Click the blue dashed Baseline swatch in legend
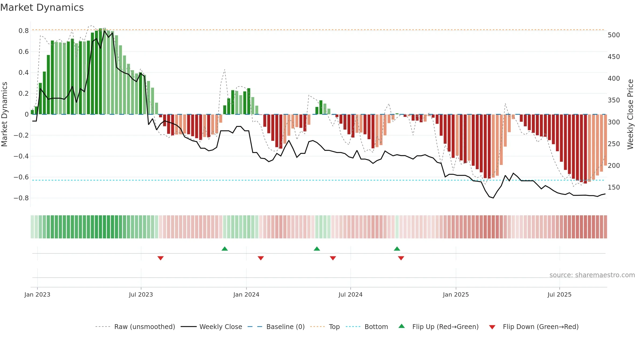Viewport: 644px width, 362px height. pos(255,327)
